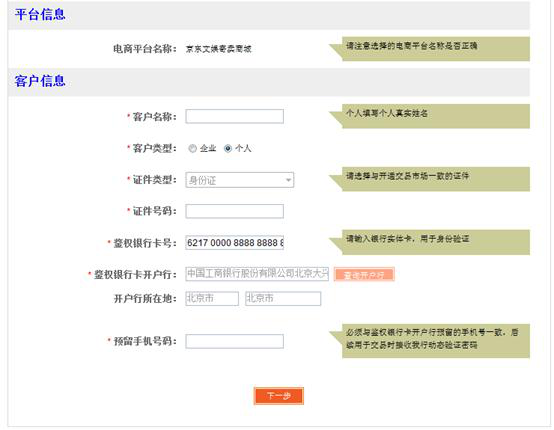Focus the bank card field showing 6217 0000
Screen dimensions: 554x430
coord(235,243)
